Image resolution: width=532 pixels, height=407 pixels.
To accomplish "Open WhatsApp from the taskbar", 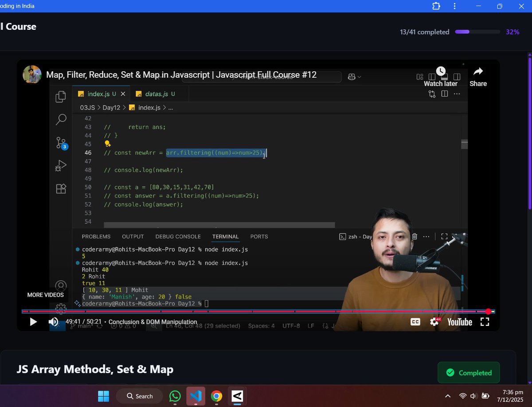I will point(175,396).
